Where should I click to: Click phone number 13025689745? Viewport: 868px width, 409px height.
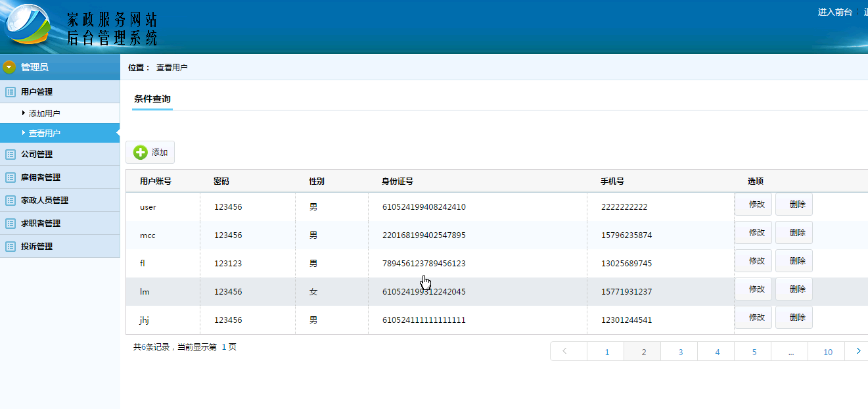626,264
